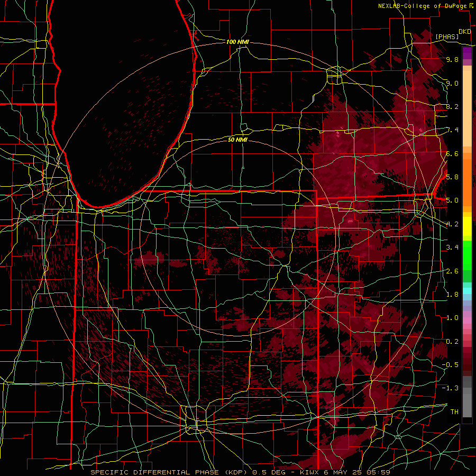The image size is (476, 476).
Task: Select the 5.0 value on color scale
Action: [x=452, y=200]
